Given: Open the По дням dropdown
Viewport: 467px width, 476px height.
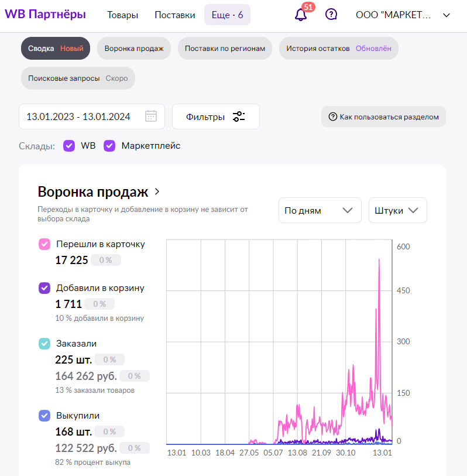Looking at the screenshot, I should [x=320, y=210].
